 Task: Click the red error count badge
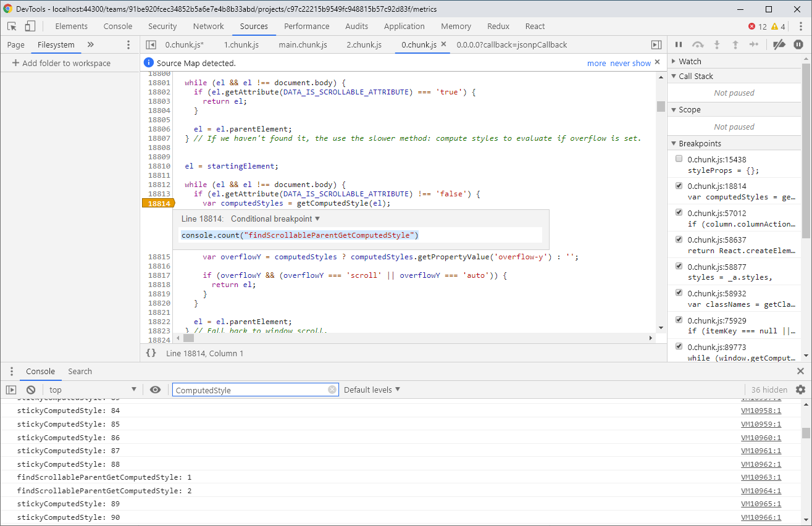click(757, 27)
